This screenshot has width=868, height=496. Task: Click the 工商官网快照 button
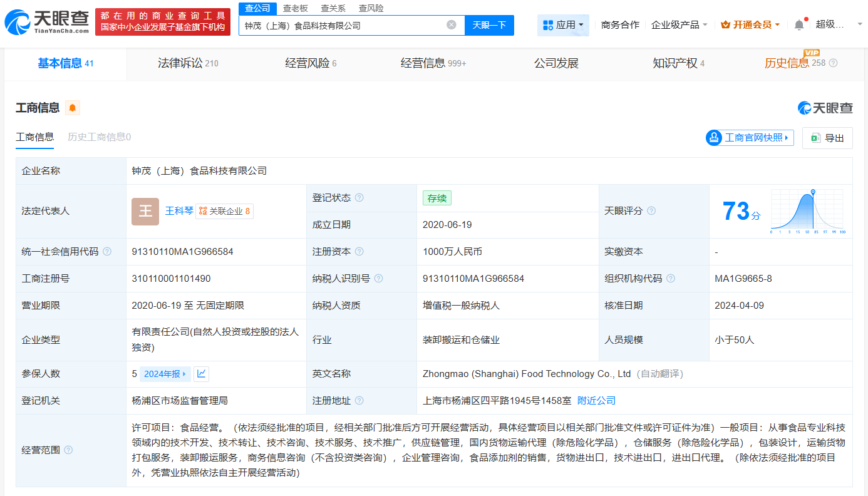(749, 138)
